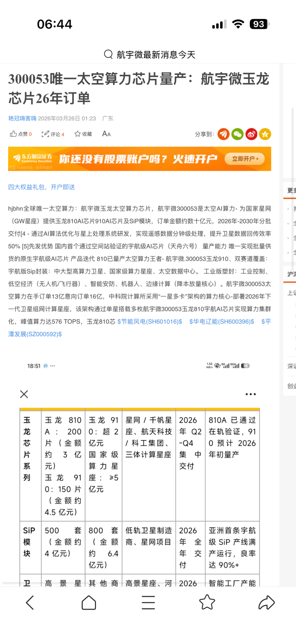The width and height of the screenshot is (296, 644).
Task: Open browser home icon
Action: pyautogui.click(x=89, y=602)
